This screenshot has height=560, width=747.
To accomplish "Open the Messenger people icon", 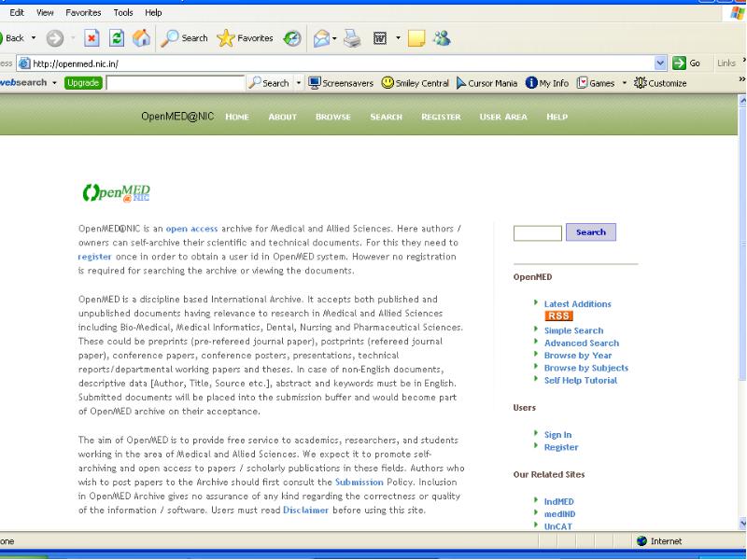I will (x=442, y=38).
